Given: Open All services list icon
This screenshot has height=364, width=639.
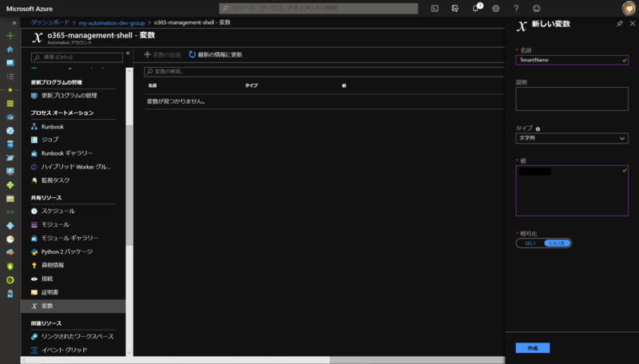Looking at the screenshot, I should point(10,77).
